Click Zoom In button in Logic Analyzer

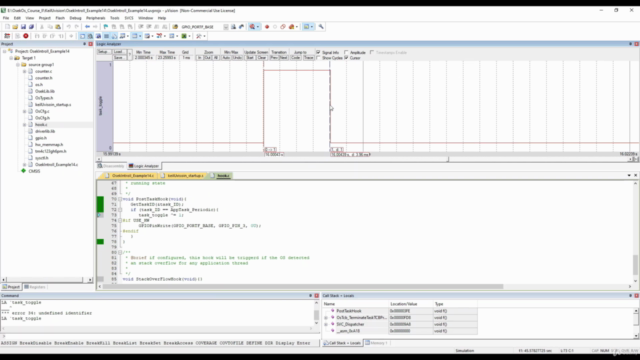tap(200, 58)
